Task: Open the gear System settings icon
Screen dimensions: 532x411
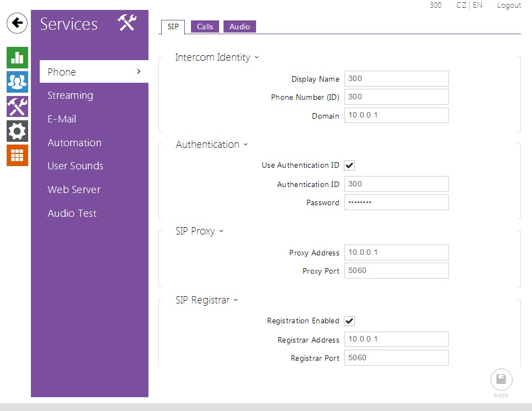Action: point(17,131)
